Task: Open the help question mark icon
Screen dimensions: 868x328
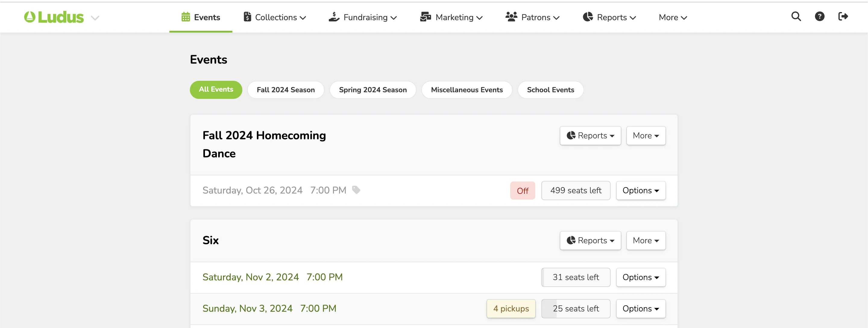Action: point(819,17)
